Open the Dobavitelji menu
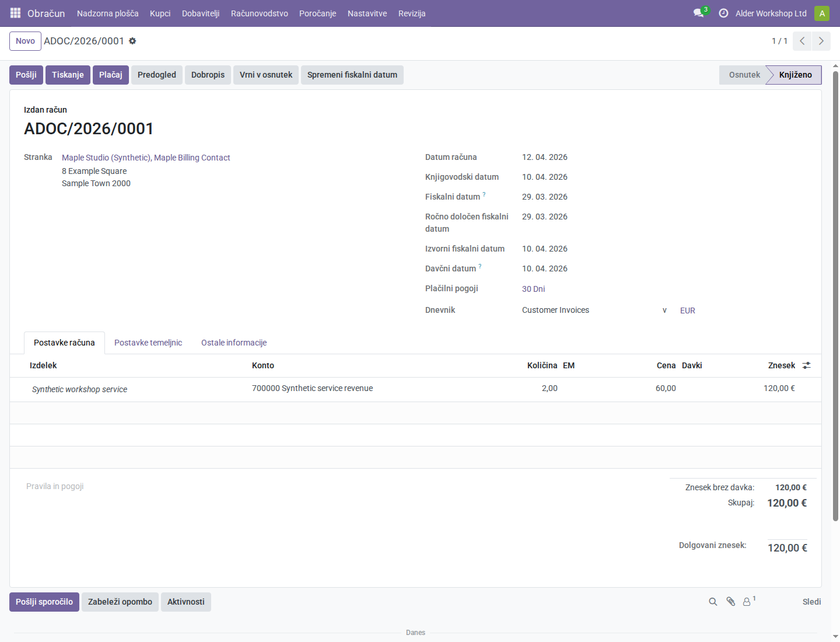 pos(201,13)
